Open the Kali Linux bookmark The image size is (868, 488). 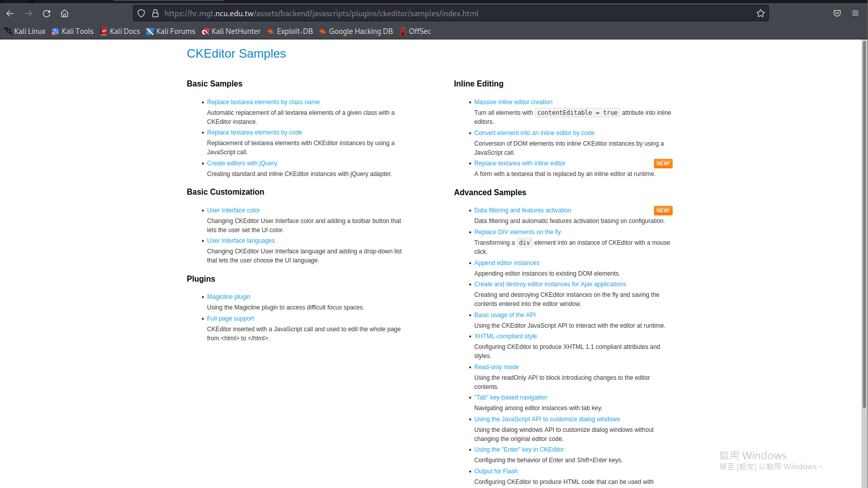[25, 31]
